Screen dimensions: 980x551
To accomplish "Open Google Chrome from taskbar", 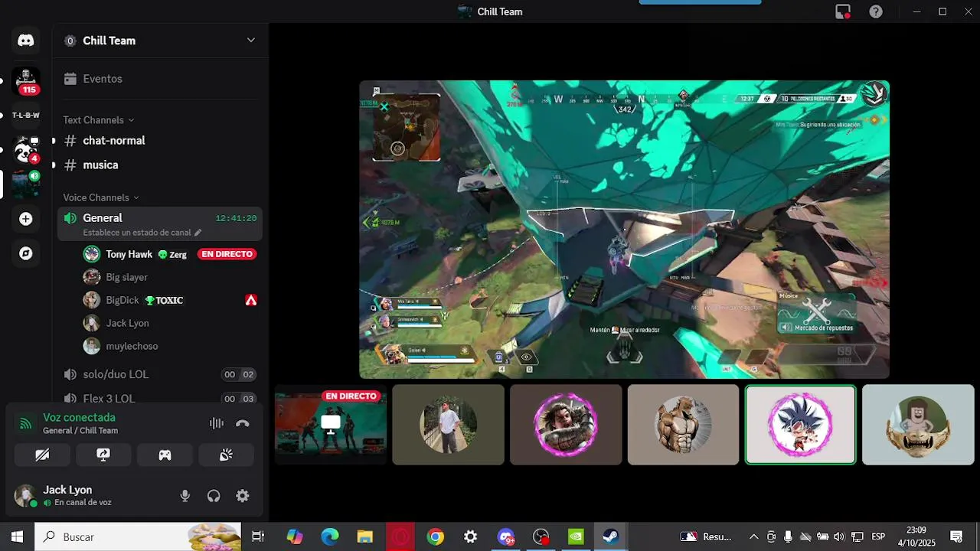I will (x=435, y=536).
